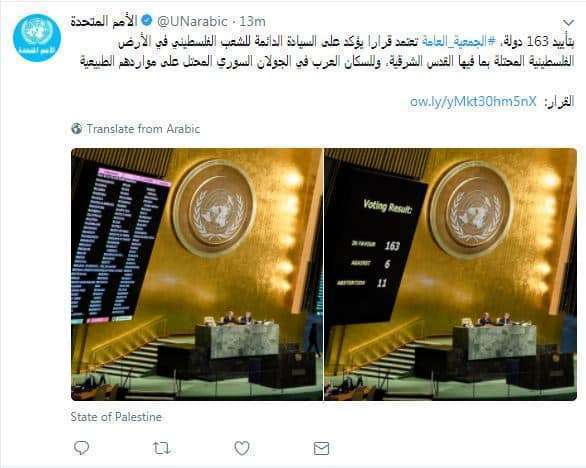
Task: Click the reply speech bubble icon
Action: (x=81, y=448)
